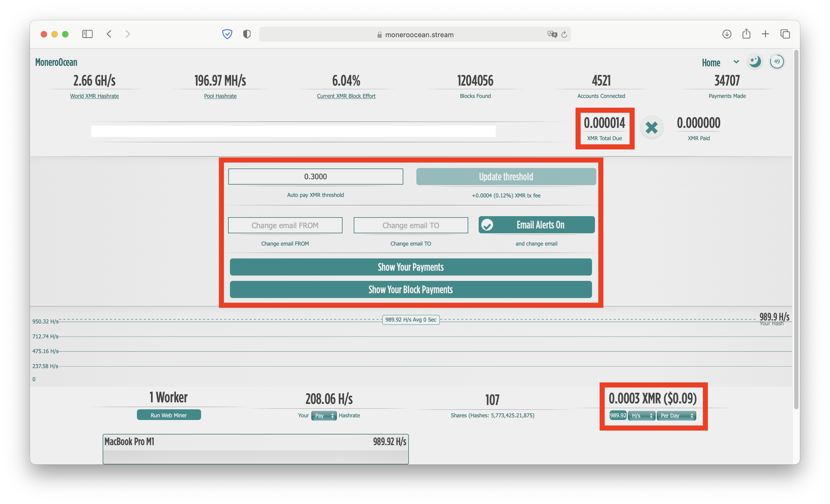Open the H/s unit dropdown
Screen dimensions: 830x504
(x=641, y=416)
